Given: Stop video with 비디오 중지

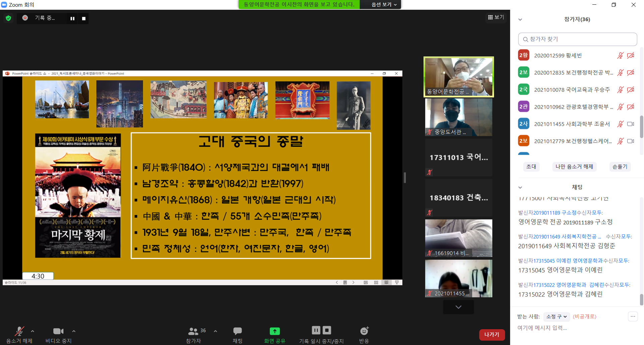Looking at the screenshot, I should click(x=58, y=335).
